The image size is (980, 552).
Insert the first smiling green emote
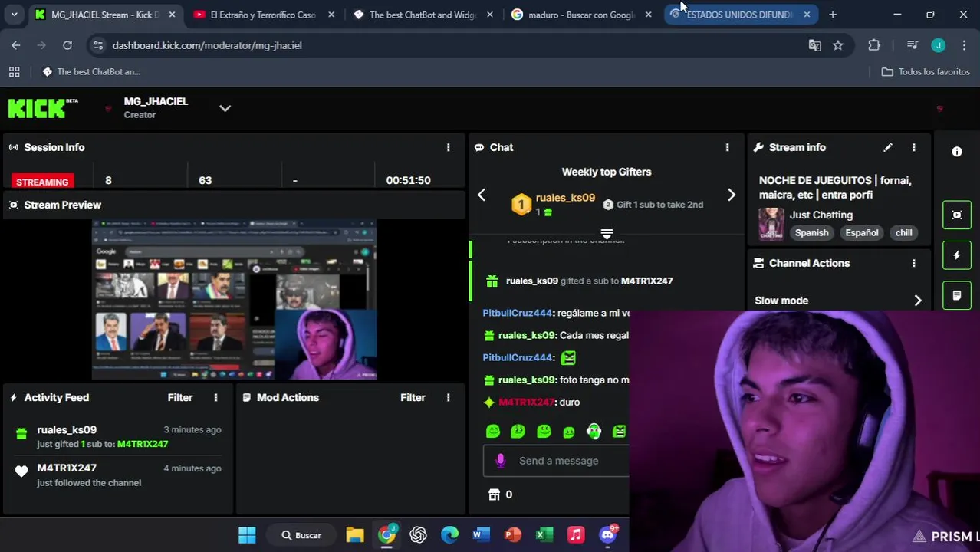[x=493, y=432]
